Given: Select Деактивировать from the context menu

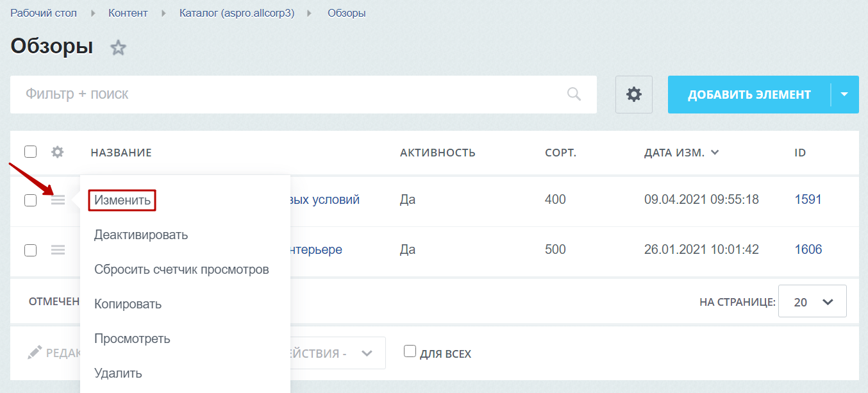Looking at the screenshot, I should pos(141,235).
